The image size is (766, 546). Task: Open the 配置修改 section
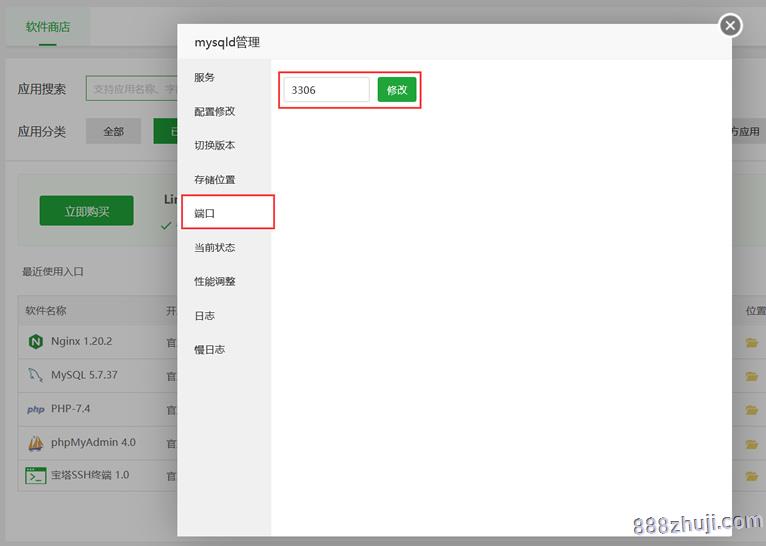click(x=214, y=111)
